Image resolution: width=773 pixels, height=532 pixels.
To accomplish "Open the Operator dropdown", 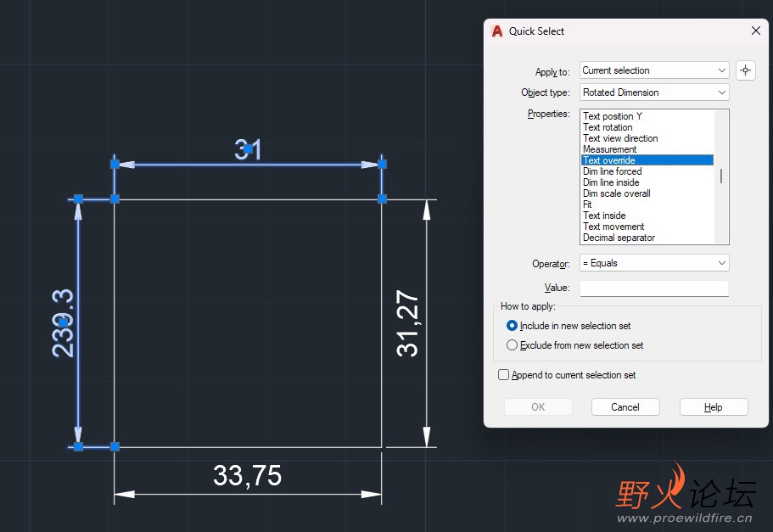I will pyautogui.click(x=654, y=263).
